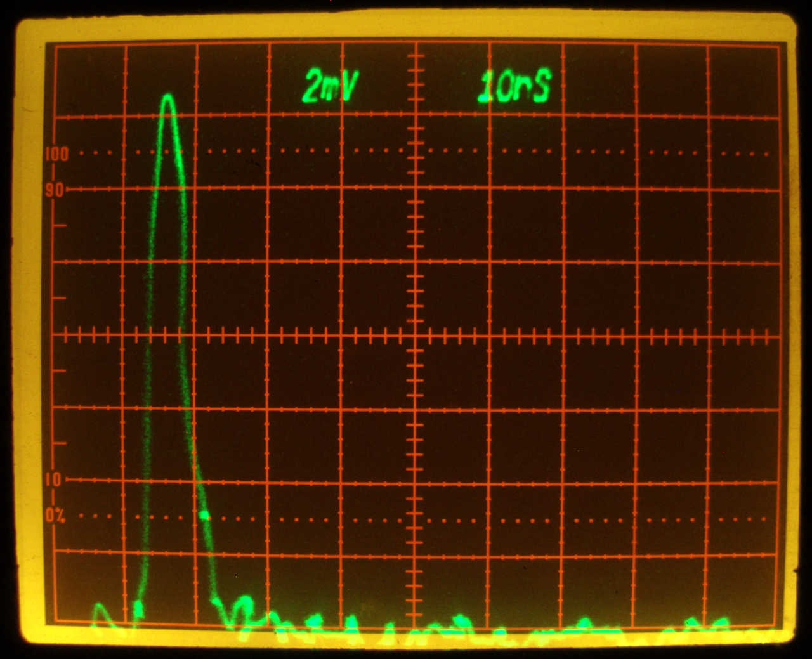The width and height of the screenshot is (812, 659).
Task: Click the 100 graticule label
Action: pos(56,153)
